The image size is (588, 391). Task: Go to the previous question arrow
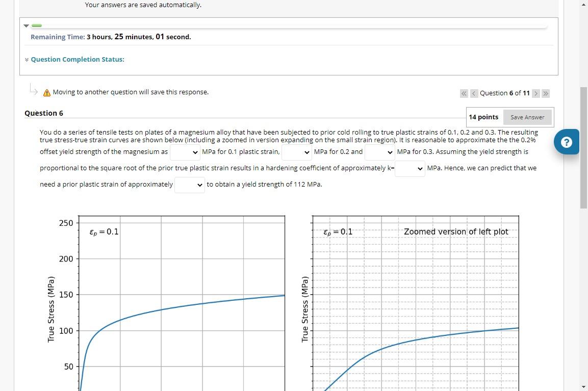click(474, 93)
